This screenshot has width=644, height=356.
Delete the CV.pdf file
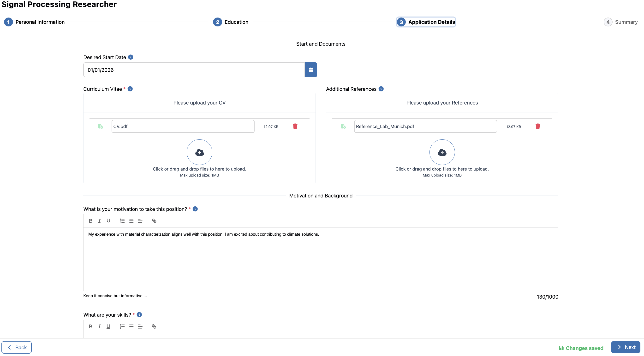click(x=295, y=126)
